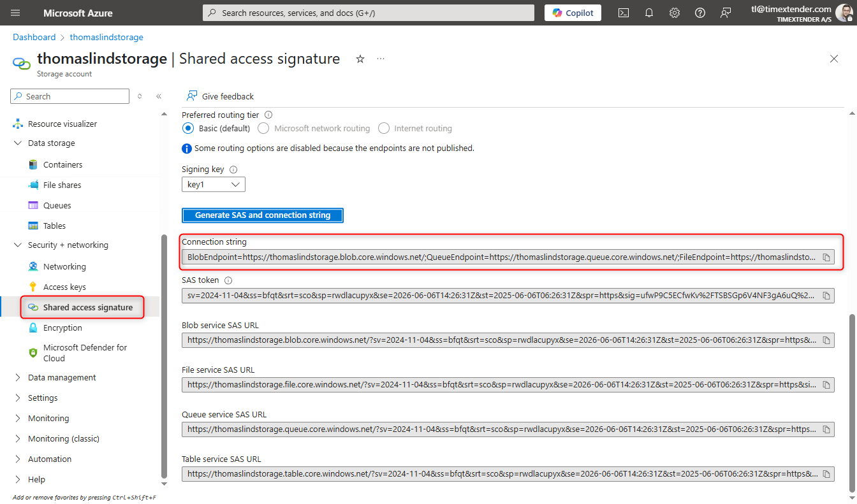Select Shared access signature in sidebar
Screen dimensions: 857x504
[x=88, y=307]
